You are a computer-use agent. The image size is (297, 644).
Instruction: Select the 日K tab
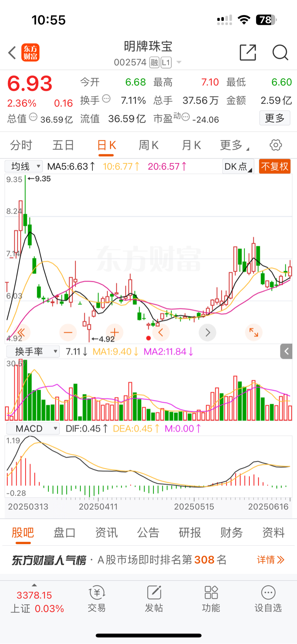click(x=107, y=145)
